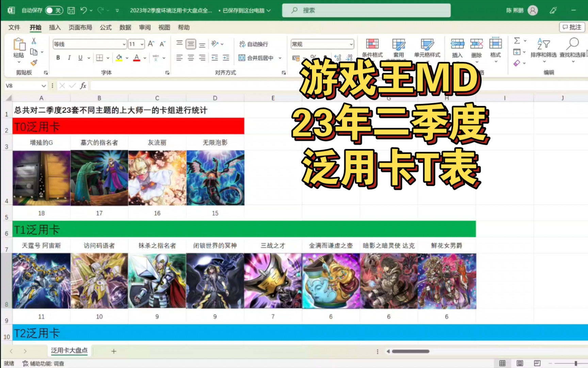Click the Save icon in title bar
The width and height of the screenshot is (588, 368).
pos(71,10)
